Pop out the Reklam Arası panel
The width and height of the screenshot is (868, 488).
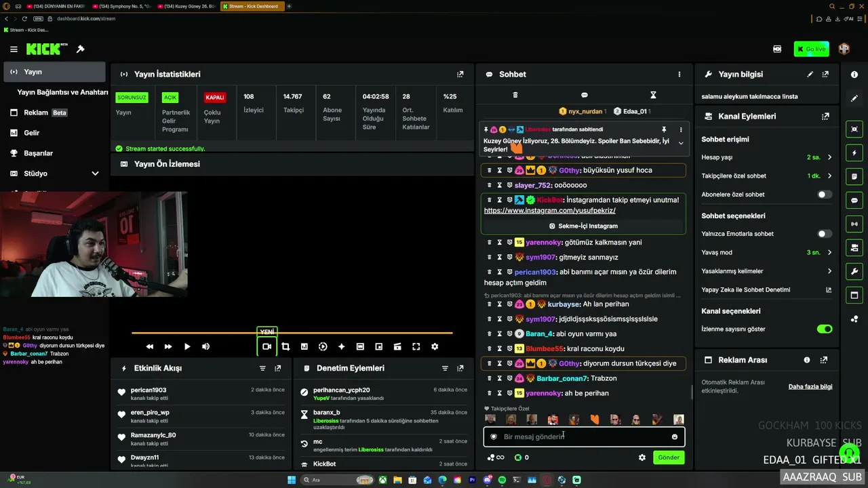pyautogui.click(x=824, y=360)
